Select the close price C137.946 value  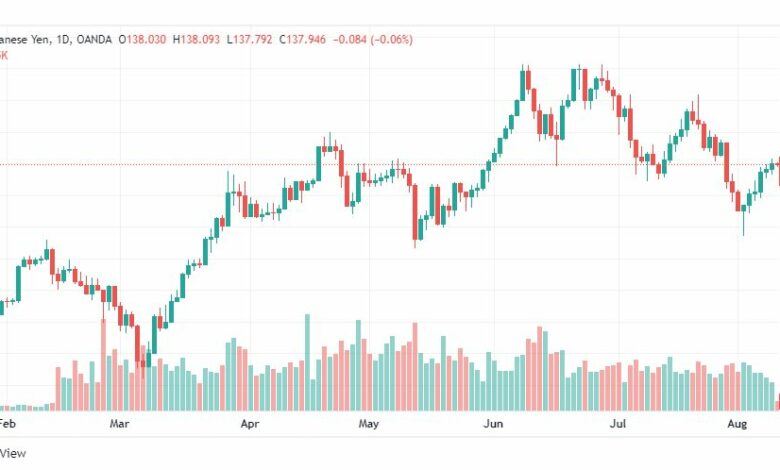coord(302,39)
